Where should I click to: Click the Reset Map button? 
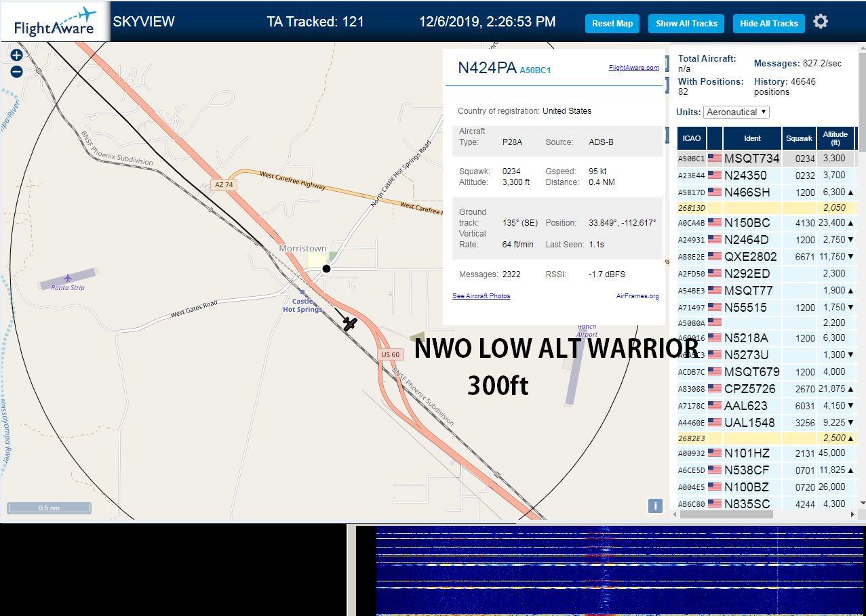tap(612, 23)
